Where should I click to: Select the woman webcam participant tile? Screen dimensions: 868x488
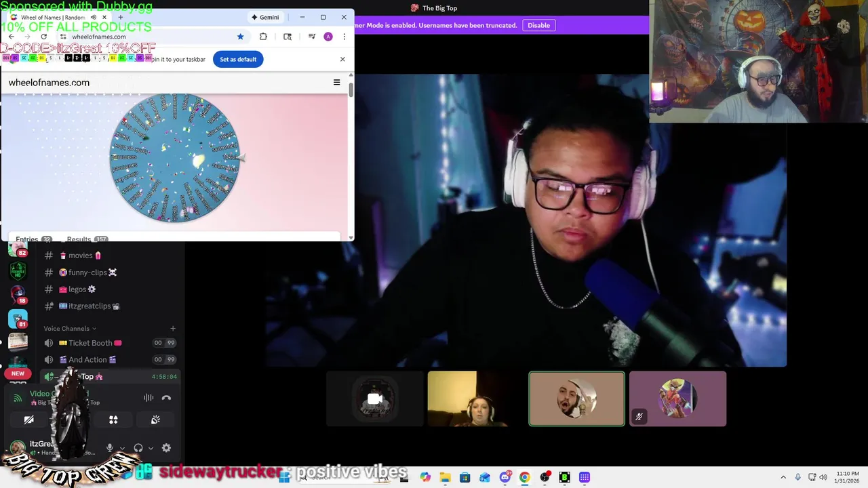click(476, 399)
